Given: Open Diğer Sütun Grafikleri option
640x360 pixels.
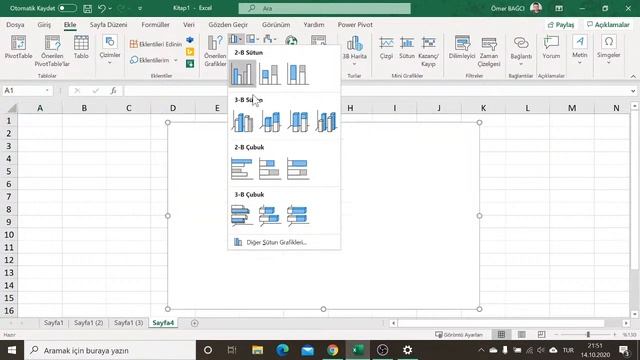Looking at the screenshot, I should (284, 242).
